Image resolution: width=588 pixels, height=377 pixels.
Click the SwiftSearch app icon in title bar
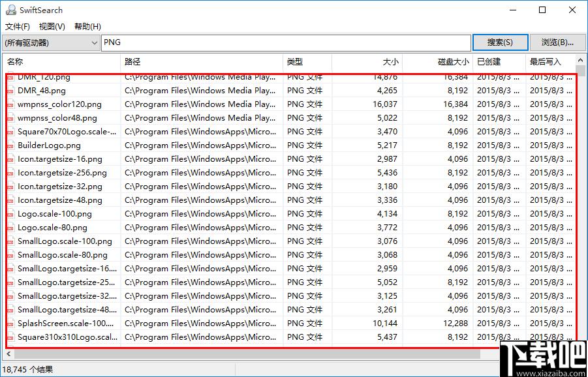11,10
